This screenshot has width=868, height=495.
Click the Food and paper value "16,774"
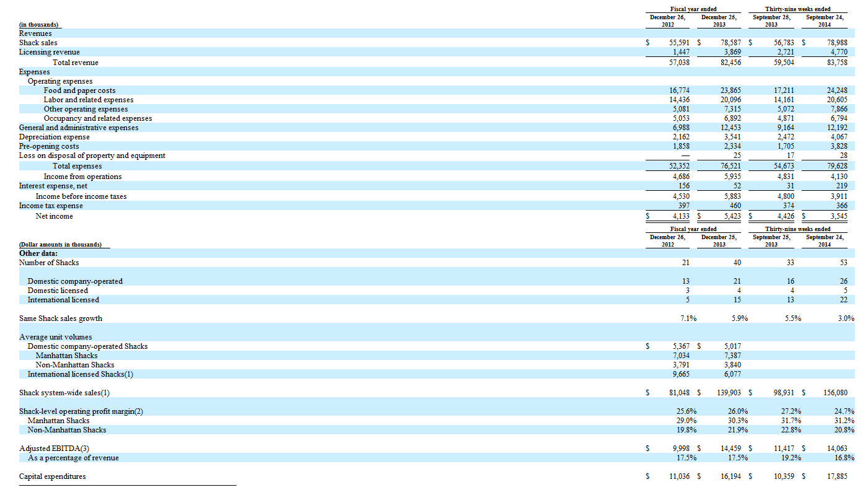(x=680, y=90)
